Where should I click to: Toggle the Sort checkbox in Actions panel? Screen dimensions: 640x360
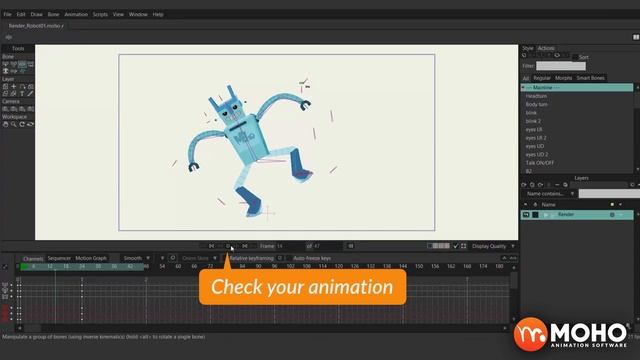pyautogui.click(x=575, y=57)
